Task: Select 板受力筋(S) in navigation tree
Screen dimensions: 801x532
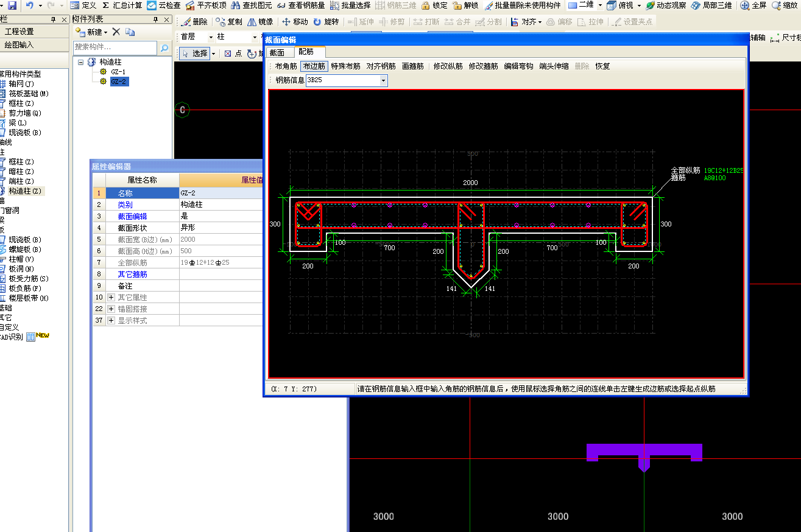Action: 29,278
